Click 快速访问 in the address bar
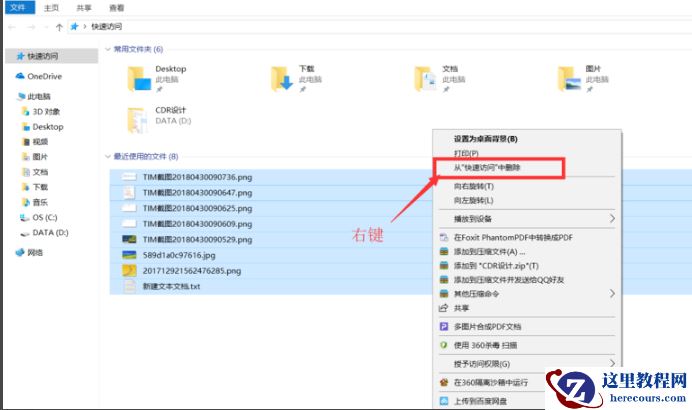 point(106,26)
